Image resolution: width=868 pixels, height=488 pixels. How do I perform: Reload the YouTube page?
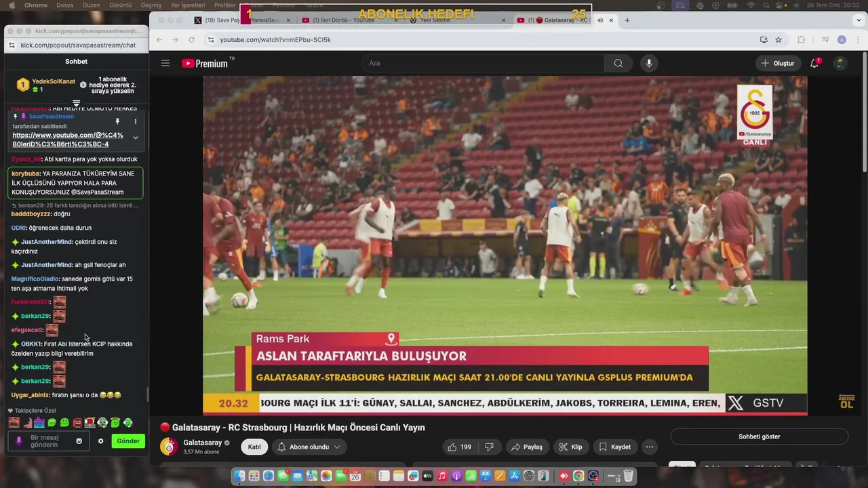click(192, 39)
